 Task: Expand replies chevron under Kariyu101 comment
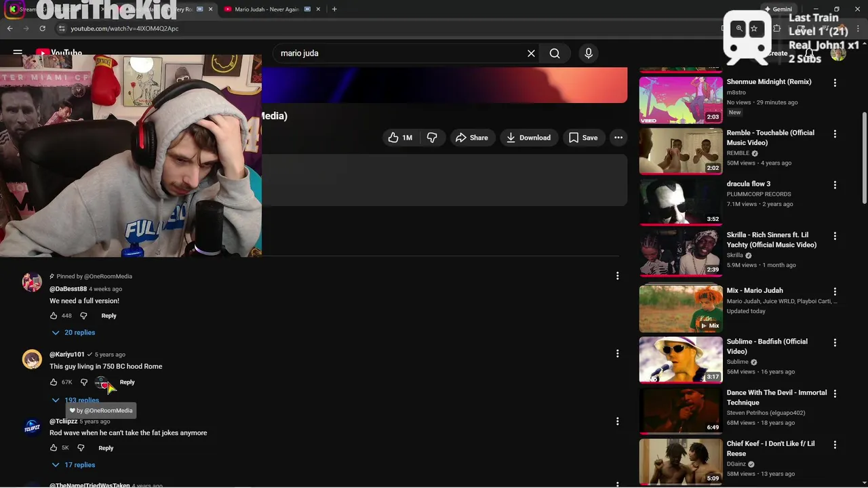tap(56, 401)
